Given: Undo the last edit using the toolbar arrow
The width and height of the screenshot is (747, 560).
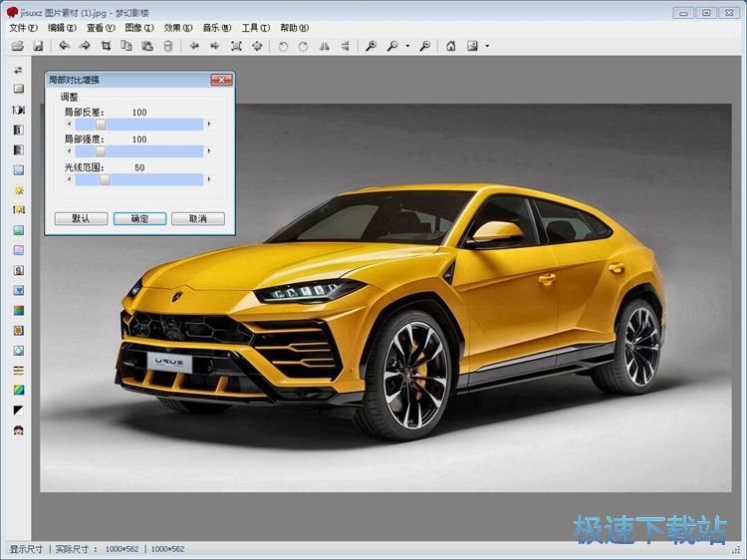Looking at the screenshot, I should tap(65, 46).
